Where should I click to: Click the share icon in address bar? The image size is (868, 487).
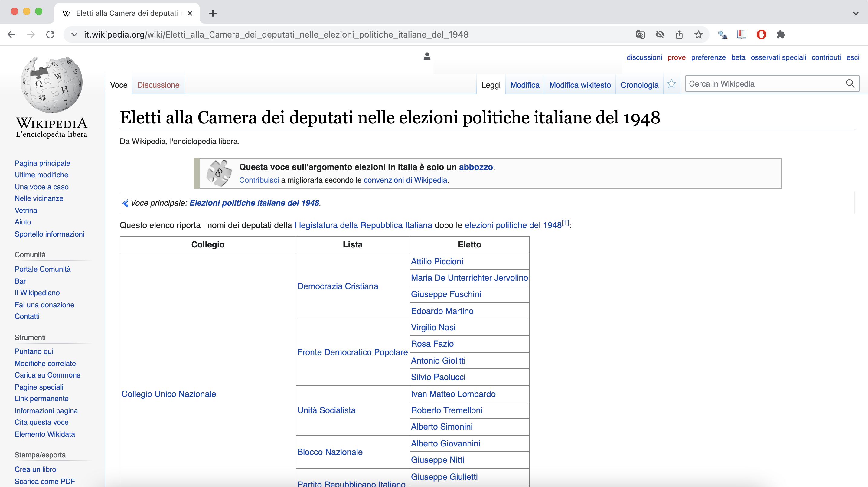tap(679, 34)
